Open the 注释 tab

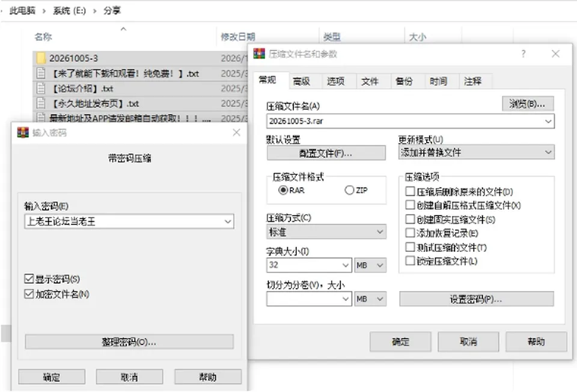[x=472, y=81]
